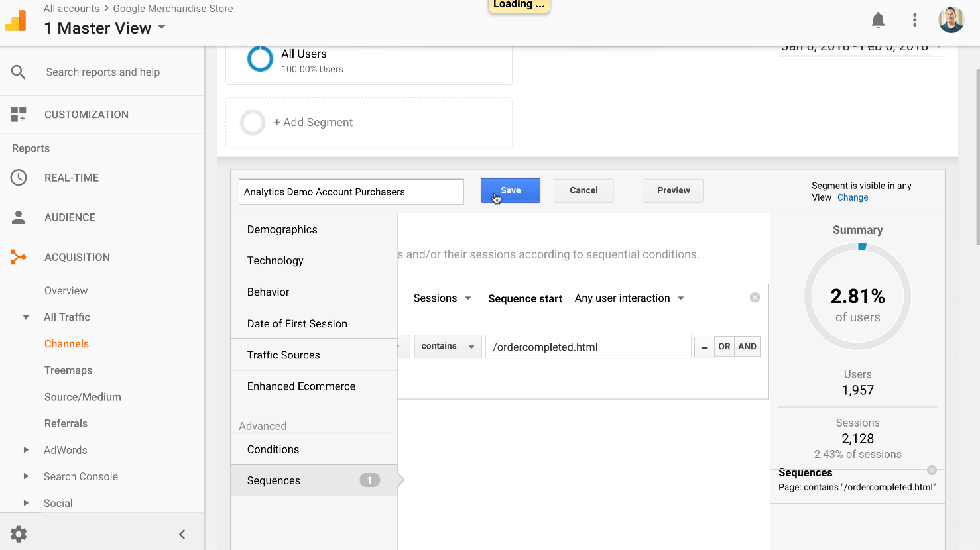Click the Audience person icon
The image size is (980, 550).
click(x=19, y=217)
